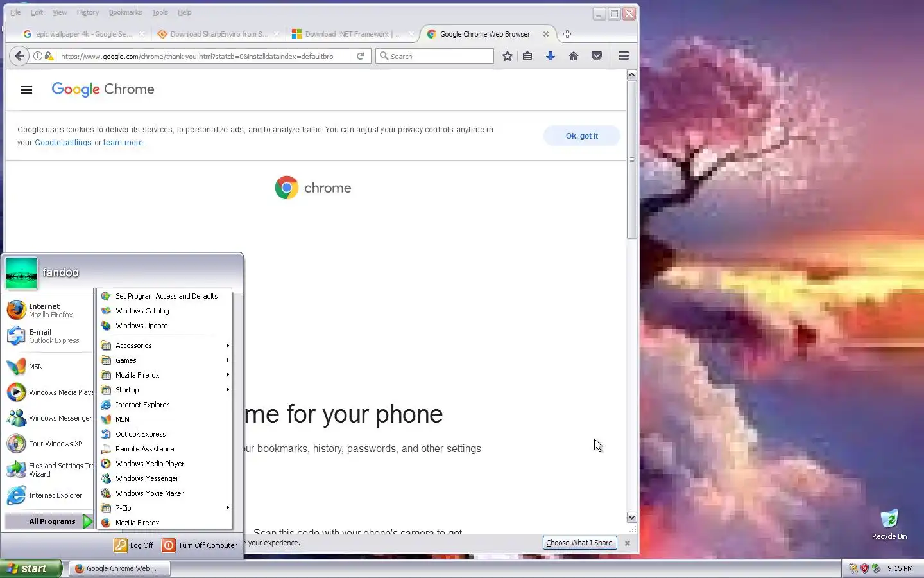This screenshot has width=924, height=578.
Task: Open the View menu in Firefox
Action: coord(60,12)
